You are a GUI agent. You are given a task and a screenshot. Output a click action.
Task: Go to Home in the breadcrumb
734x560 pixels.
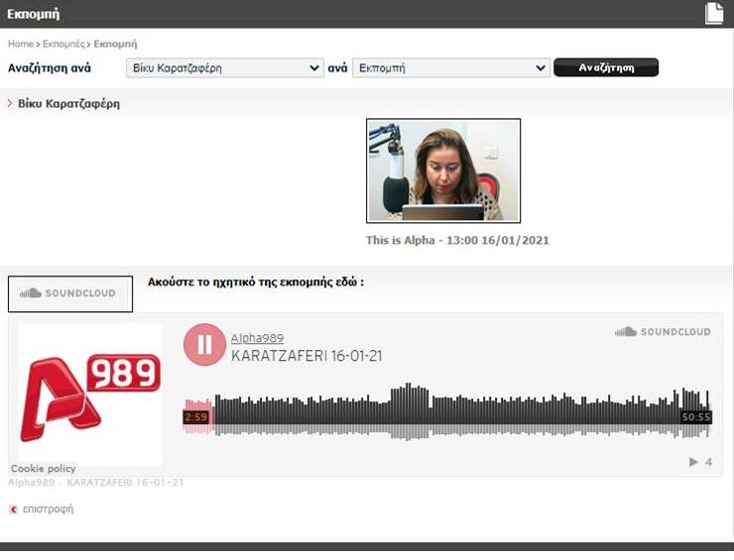click(20, 45)
